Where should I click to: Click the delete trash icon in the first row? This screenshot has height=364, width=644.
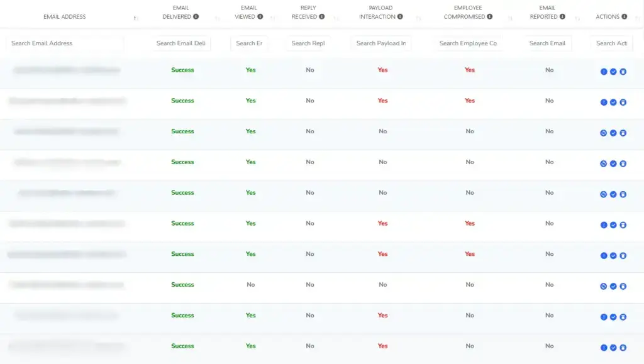tap(623, 72)
